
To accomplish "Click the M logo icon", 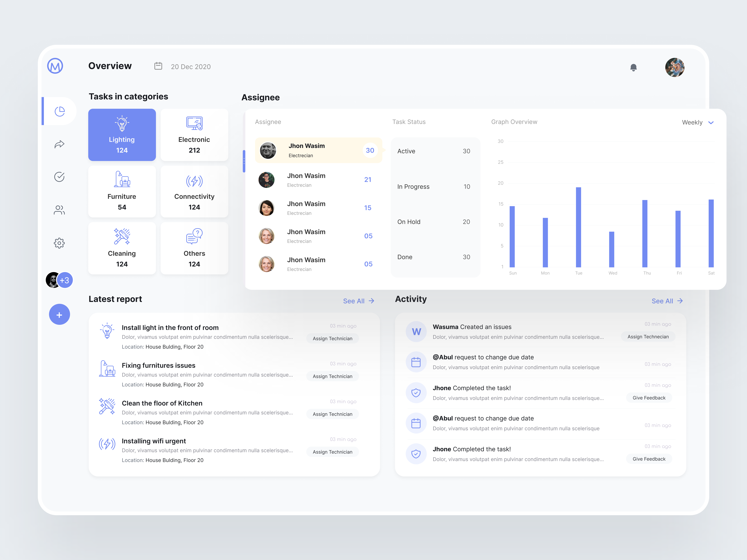I will (55, 66).
